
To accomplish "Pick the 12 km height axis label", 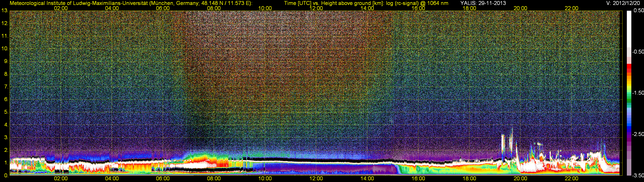I will (x=5, y=23).
